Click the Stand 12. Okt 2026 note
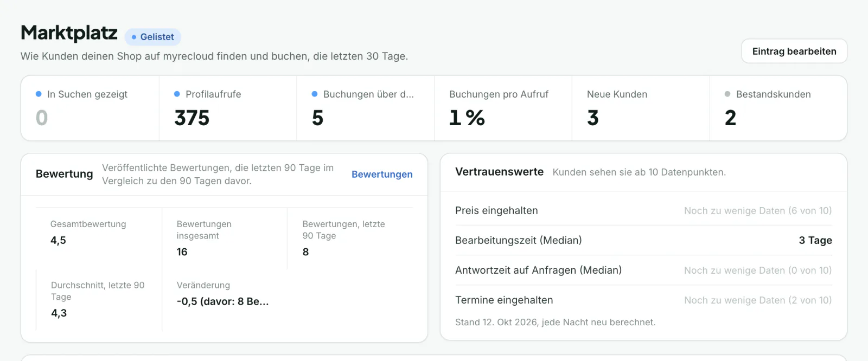 coord(555,322)
